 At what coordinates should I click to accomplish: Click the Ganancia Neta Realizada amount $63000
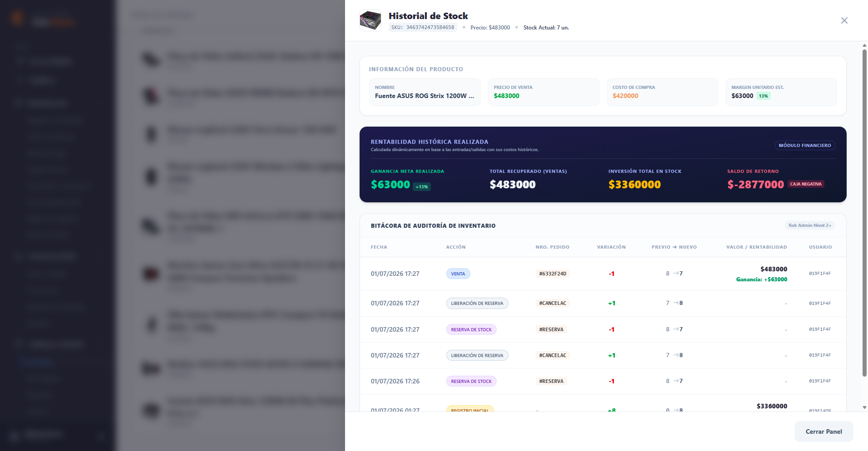coord(390,185)
